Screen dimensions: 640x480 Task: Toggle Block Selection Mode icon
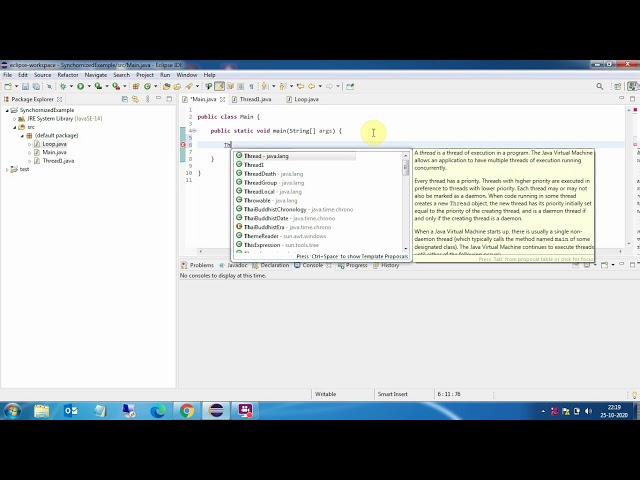pyautogui.click(x=240, y=86)
